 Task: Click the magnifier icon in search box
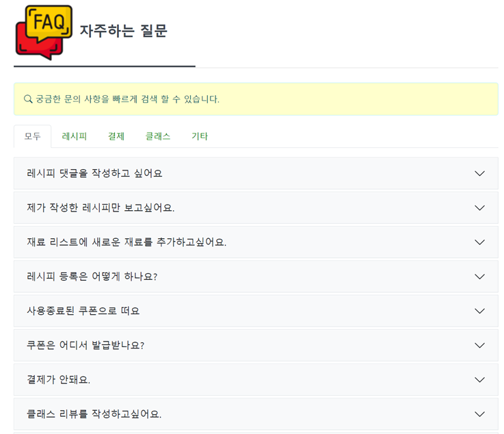click(28, 99)
